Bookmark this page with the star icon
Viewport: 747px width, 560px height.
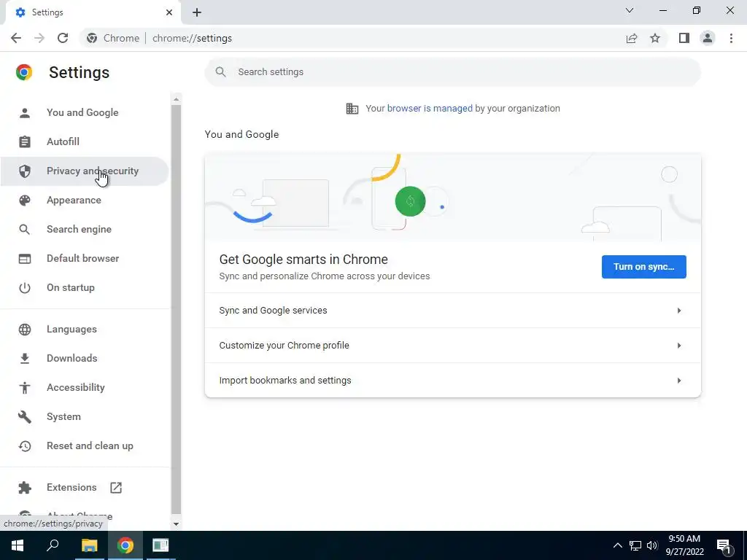pos(656,38)
